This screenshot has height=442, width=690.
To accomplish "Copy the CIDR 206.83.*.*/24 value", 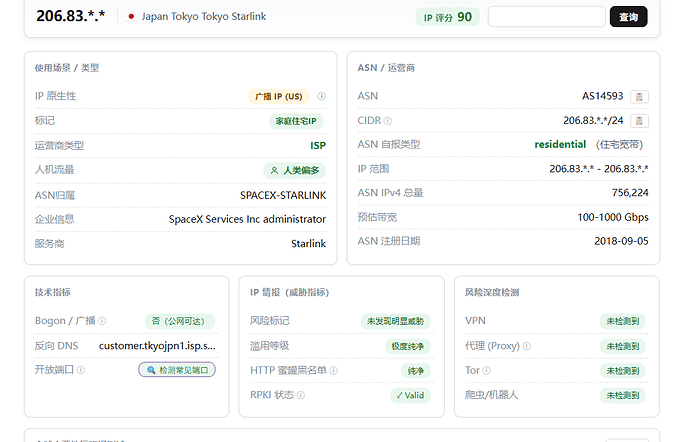I will (639, 121).
